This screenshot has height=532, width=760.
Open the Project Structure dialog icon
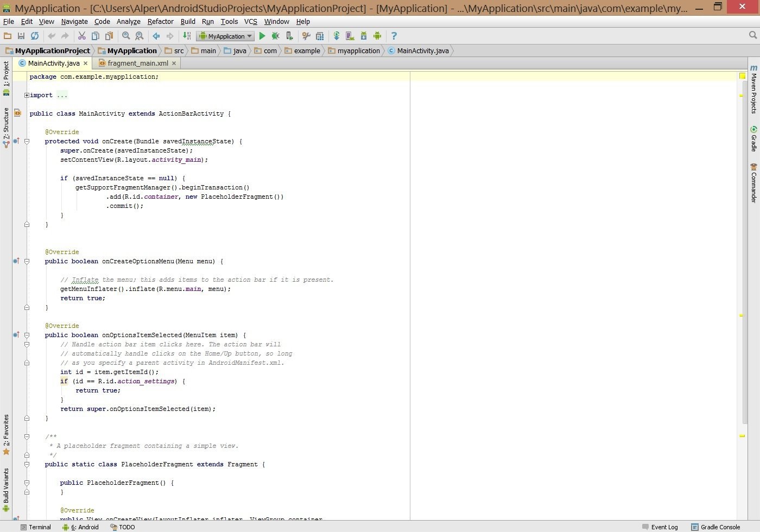click(320, 36)
